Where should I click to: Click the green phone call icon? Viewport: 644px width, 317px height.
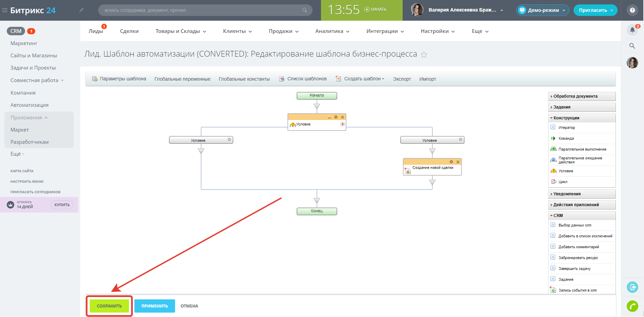coord(632,306)
